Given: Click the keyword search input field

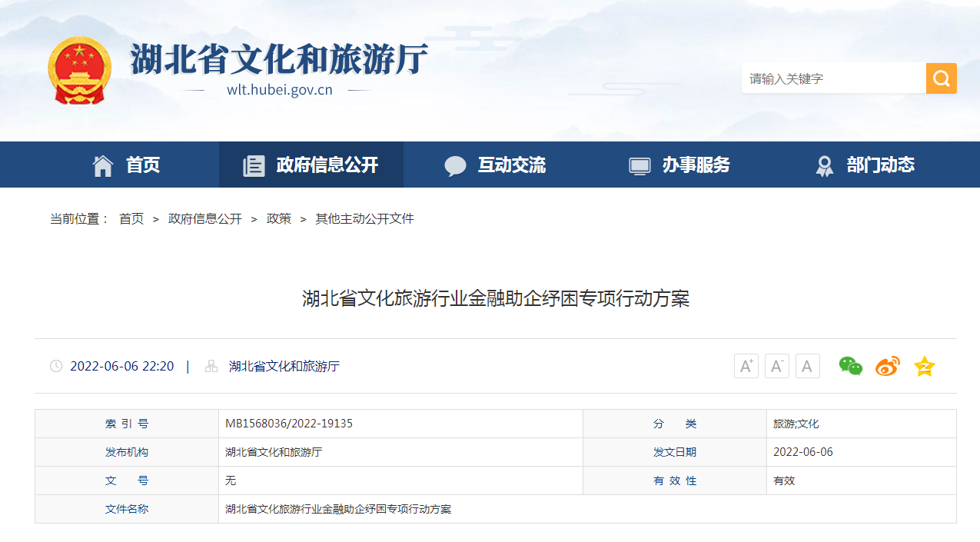Looking at the screenshot, I should pyautogui.click(x=833, y=78).
